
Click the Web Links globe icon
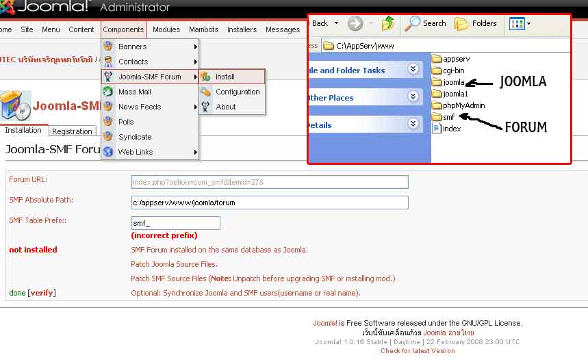click(108, 151)
